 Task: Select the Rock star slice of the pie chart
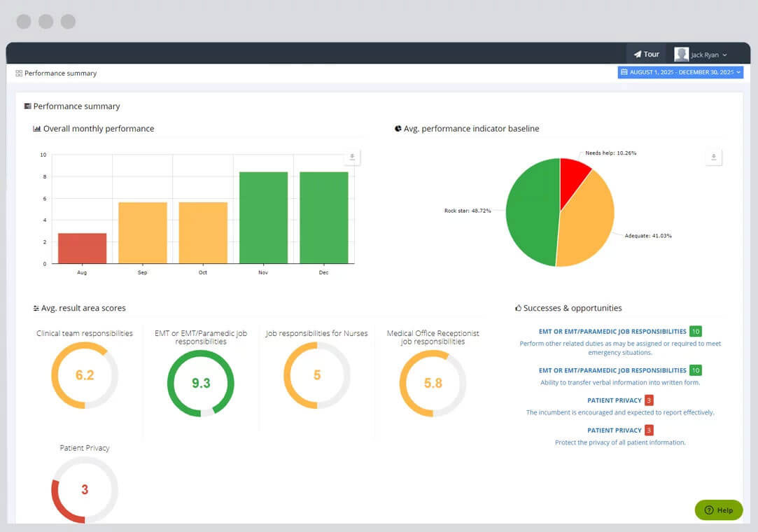point(533,210)
